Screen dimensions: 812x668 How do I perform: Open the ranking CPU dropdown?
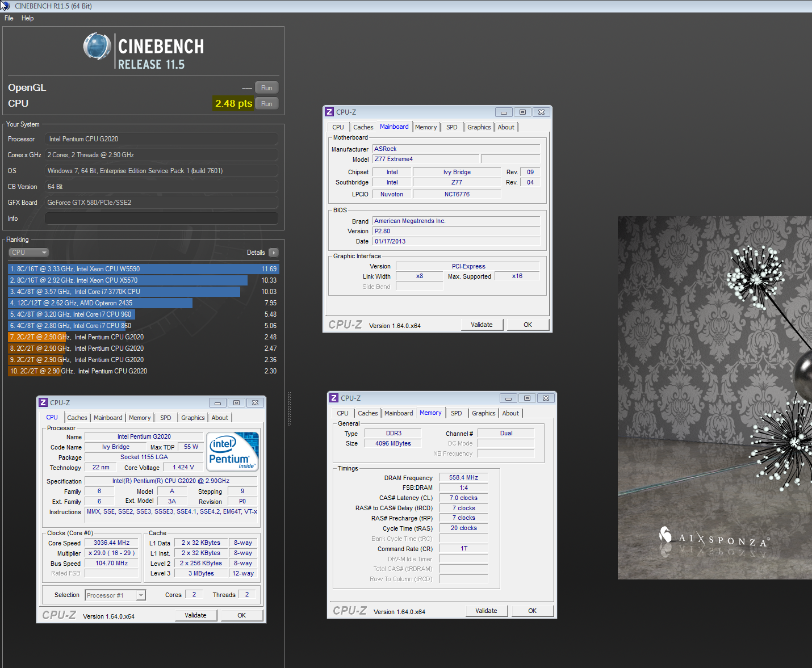[x=28, y=253]
